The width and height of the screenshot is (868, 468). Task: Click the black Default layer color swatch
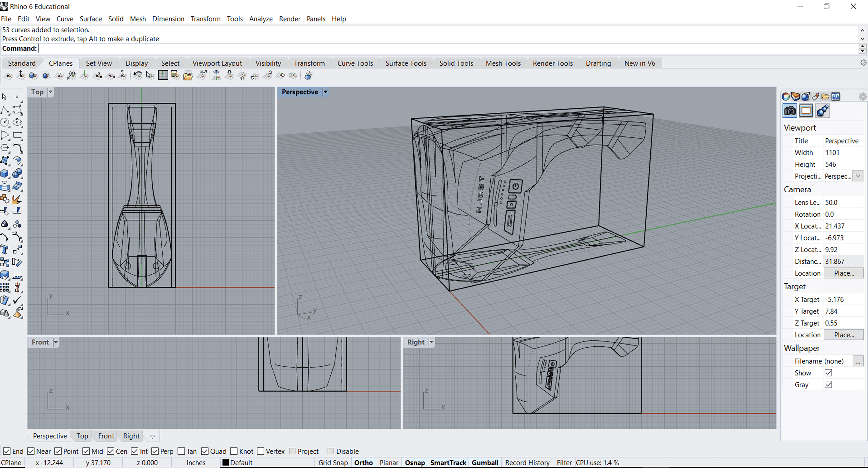click(225, 463)
